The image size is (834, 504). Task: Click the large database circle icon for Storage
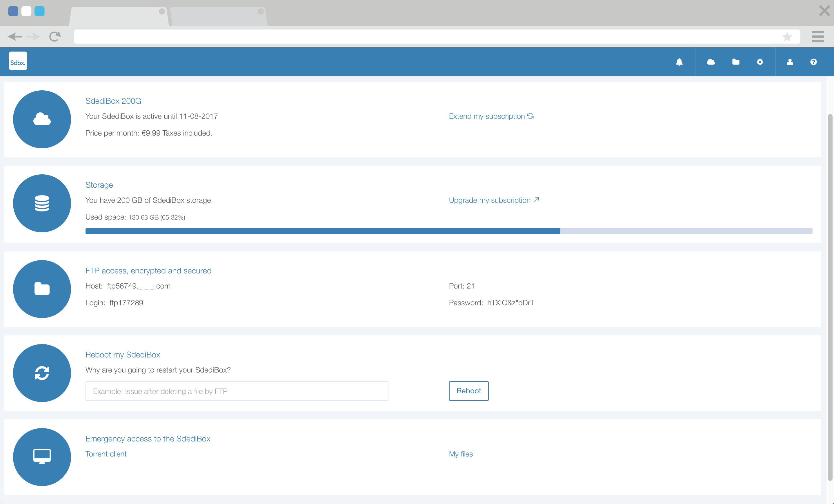[42, 203]
